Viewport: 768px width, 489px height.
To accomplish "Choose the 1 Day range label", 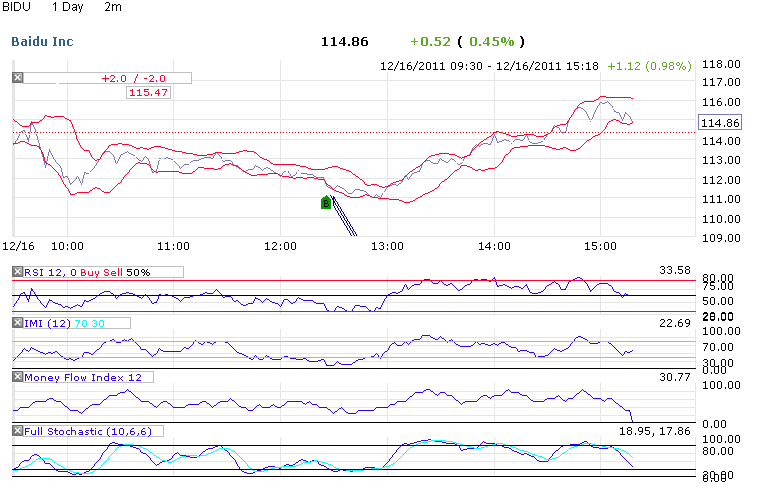I will (x=68, y=7).
